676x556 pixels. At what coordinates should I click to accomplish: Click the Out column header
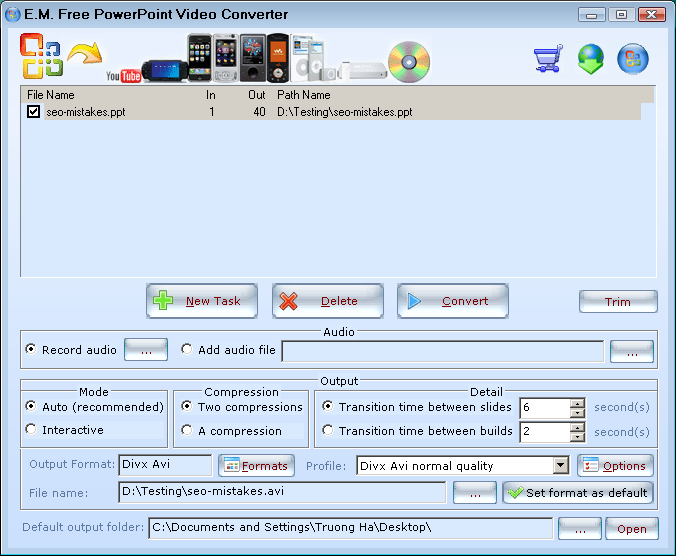[257, 95]
